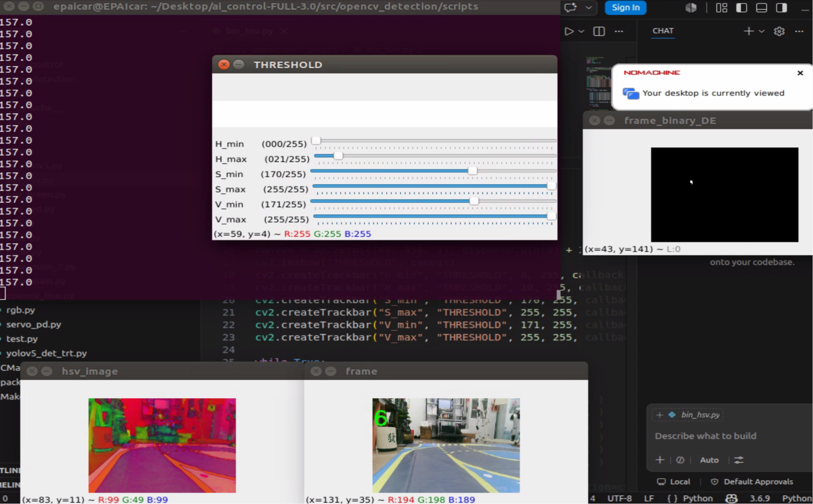Image resolution: width=813 pixels, height=504 pixels.
Task: Dismiss the NoMachine notification
Action: pos(800,73)
